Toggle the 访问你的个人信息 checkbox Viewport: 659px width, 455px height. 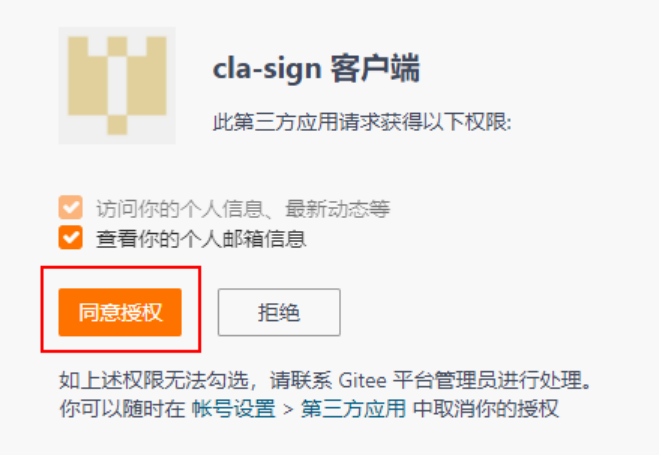point(71,208)
